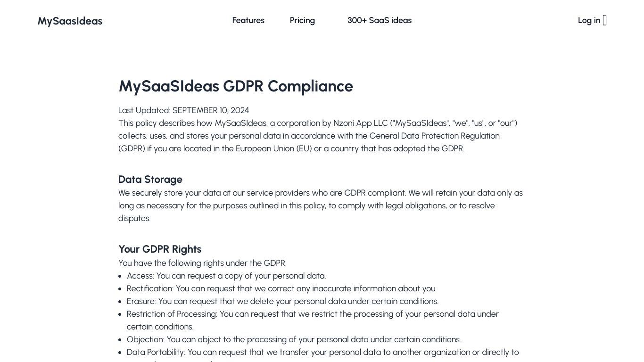Click the MySaaSIdeas GDPR Compliance heading
The width and height of the screenshot is (644, 362).
click(x=236, y=86)
